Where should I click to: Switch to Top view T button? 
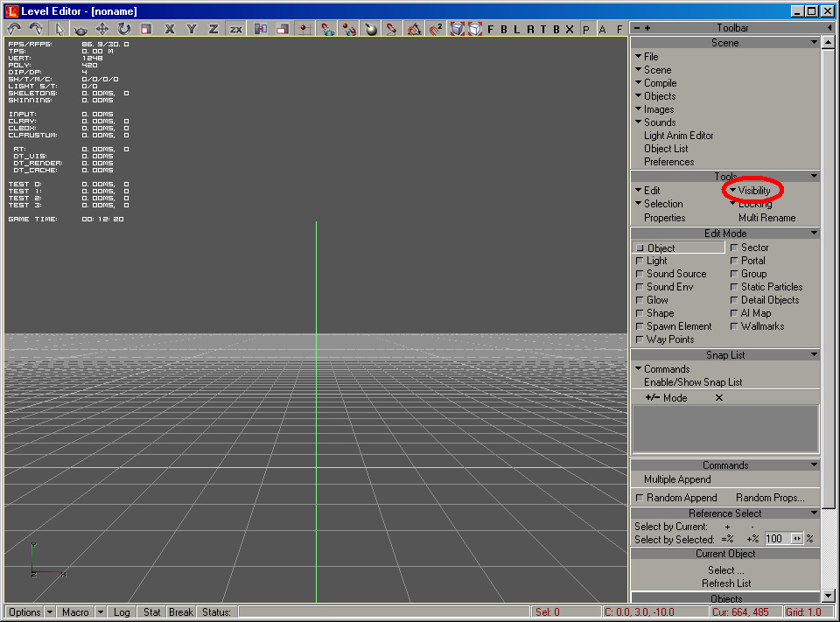(543, 30)
